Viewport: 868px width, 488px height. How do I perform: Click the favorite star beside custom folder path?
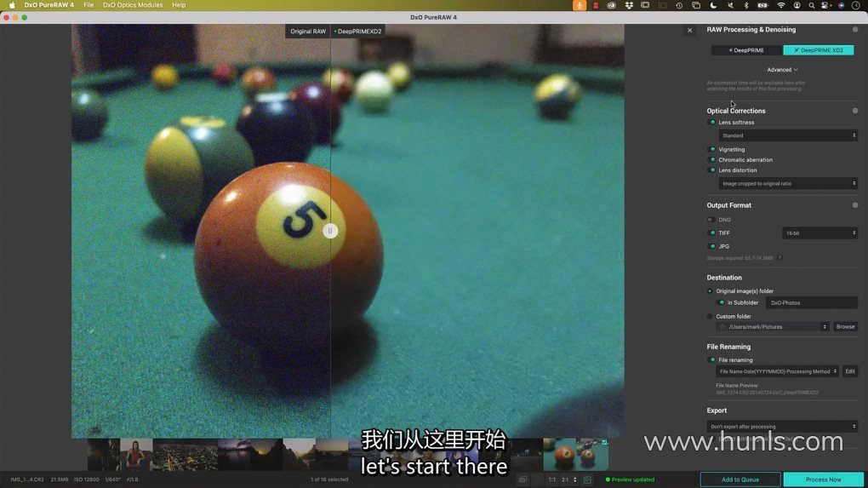722,327
